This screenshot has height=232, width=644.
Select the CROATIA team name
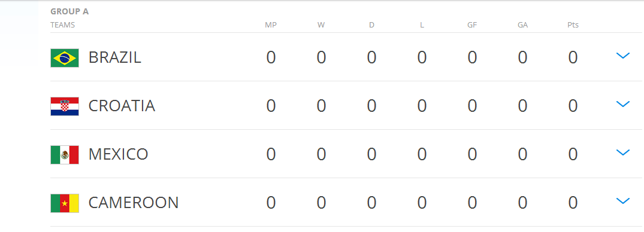click(122, 106)
